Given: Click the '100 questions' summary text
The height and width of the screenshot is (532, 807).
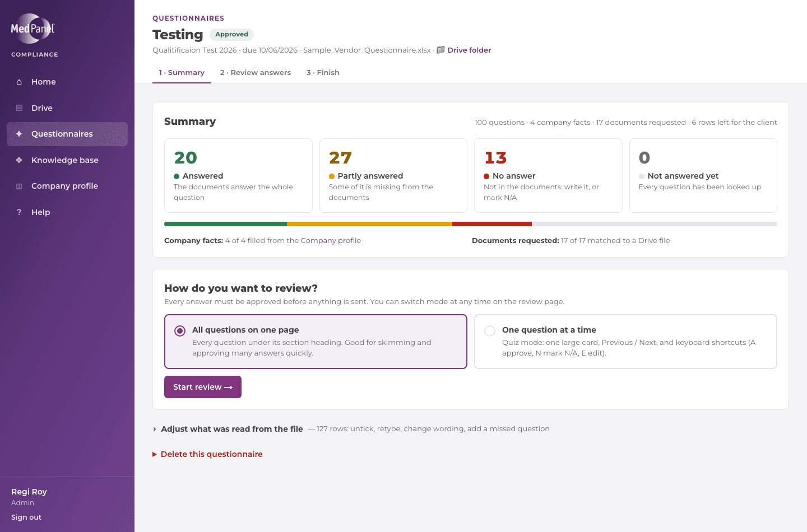Looking at the screenshot, I should (x=499, y=122).
